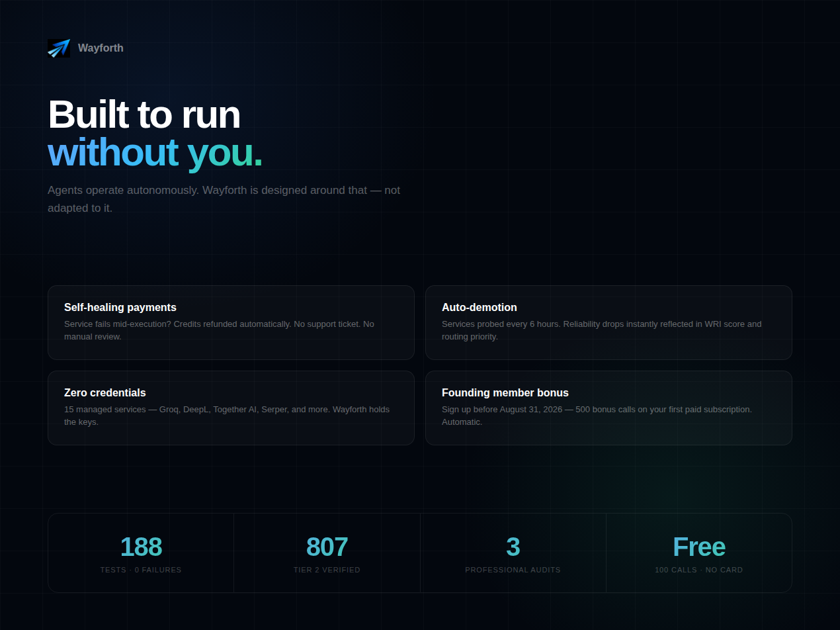Click the "Zero credentials" card title
The height and width of the screenshot is (630, 840).
click(105, 392)
